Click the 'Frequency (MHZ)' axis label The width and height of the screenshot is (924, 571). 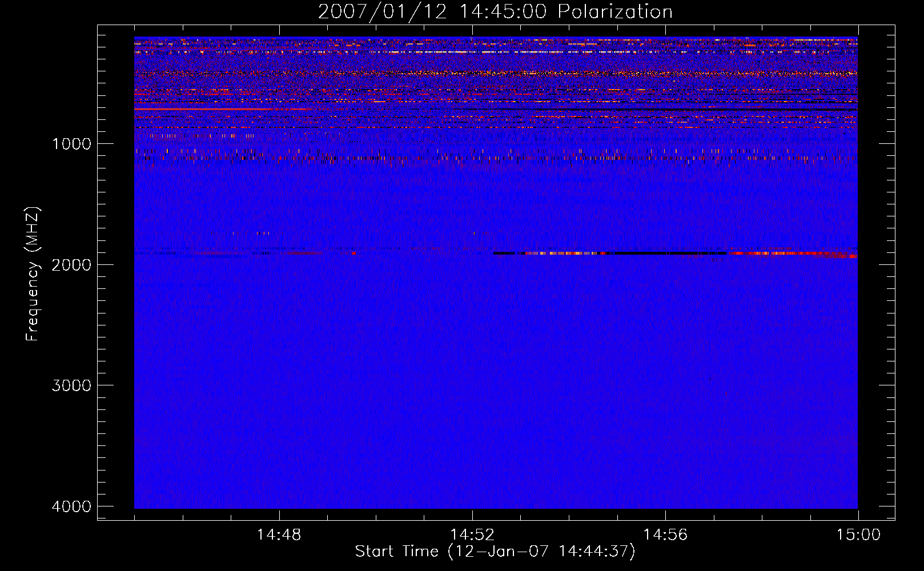(x=33, y=274)
